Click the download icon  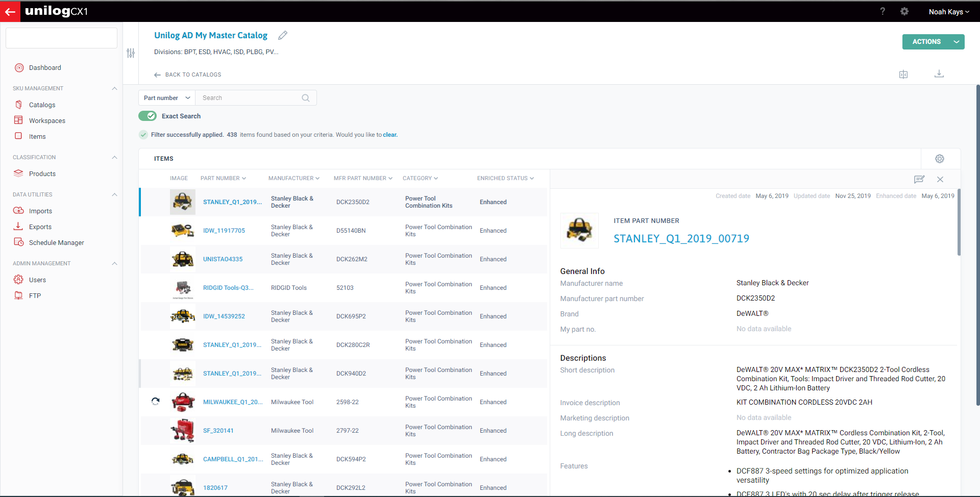(939, 74)
